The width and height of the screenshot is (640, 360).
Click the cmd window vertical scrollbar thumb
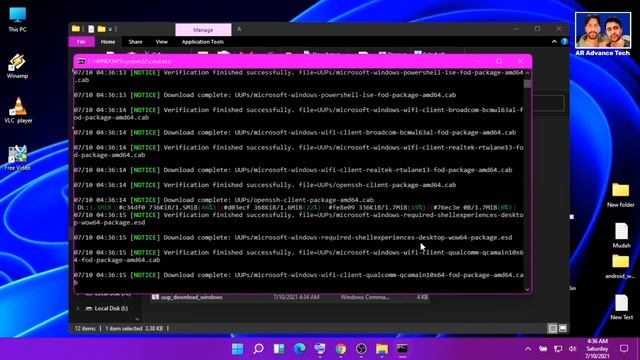(527, 84)
